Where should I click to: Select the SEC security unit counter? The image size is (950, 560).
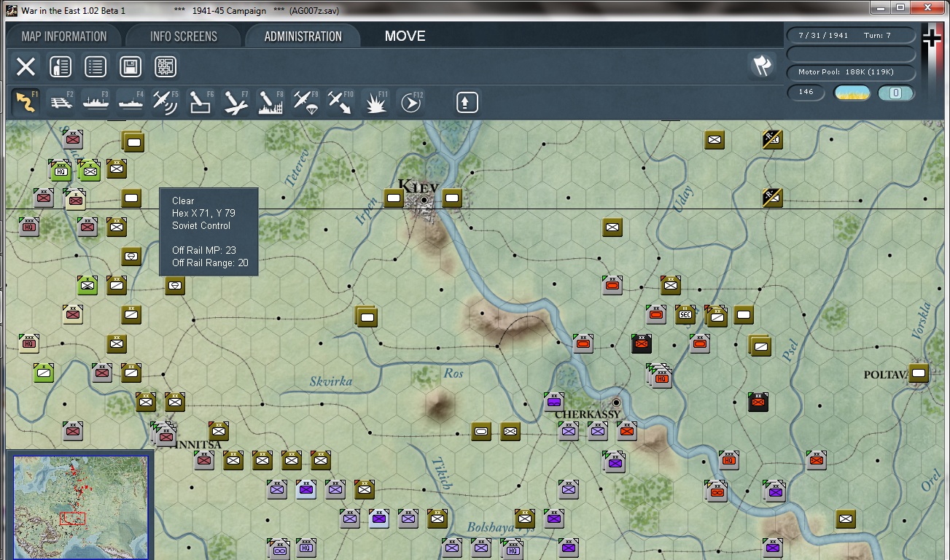(x=685, y=315)
